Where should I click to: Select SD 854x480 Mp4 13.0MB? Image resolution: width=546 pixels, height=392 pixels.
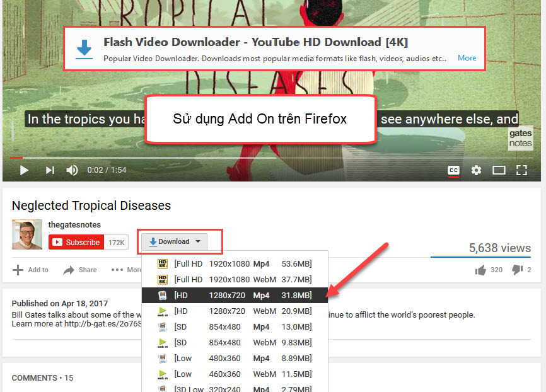tap(235, 327)
